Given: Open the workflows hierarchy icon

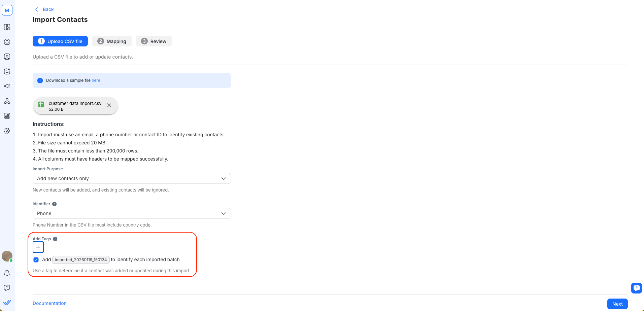Looking at the screenshot, I should pyautogui.click(x=7, y=101).
